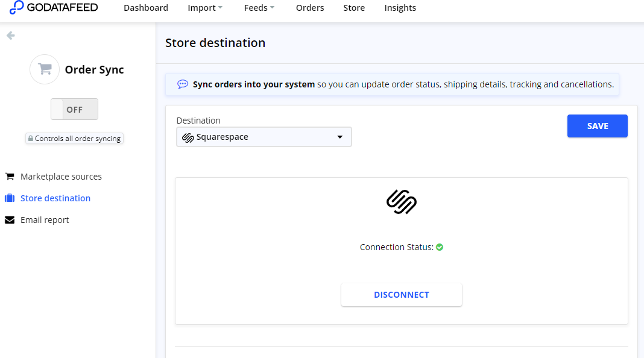Click the GoDataFeed logo
Image resolution: width=644 pixels, height=358 pixels.
(x=54, y=7)
